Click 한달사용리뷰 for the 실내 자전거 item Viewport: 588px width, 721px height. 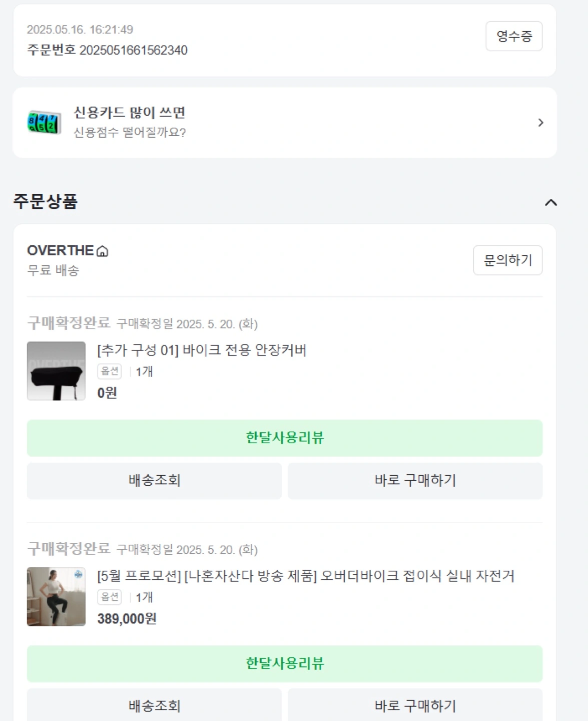pos(285,664)
